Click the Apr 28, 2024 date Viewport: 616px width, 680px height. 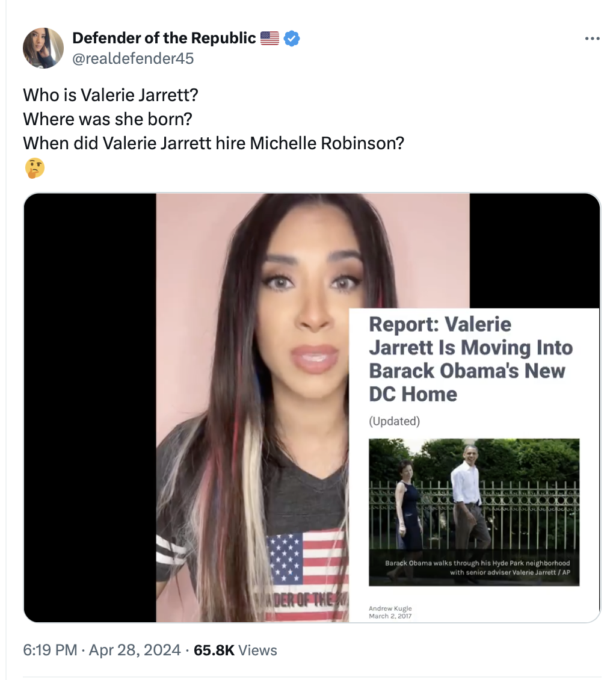(135, 650)
